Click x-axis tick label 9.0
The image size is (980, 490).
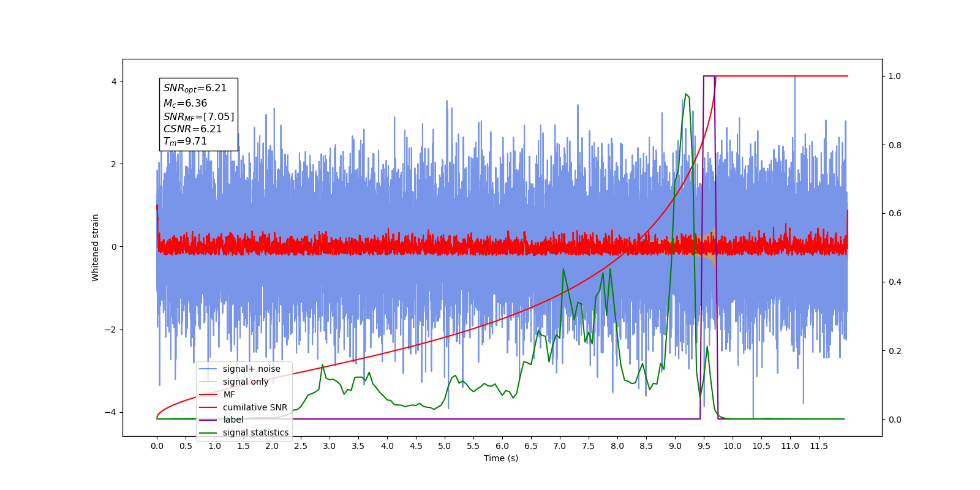[x=675, y=446]
